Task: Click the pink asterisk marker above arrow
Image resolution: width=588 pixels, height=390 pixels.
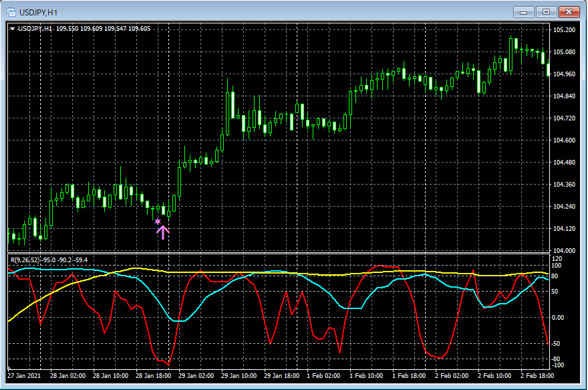Action: 158,221
